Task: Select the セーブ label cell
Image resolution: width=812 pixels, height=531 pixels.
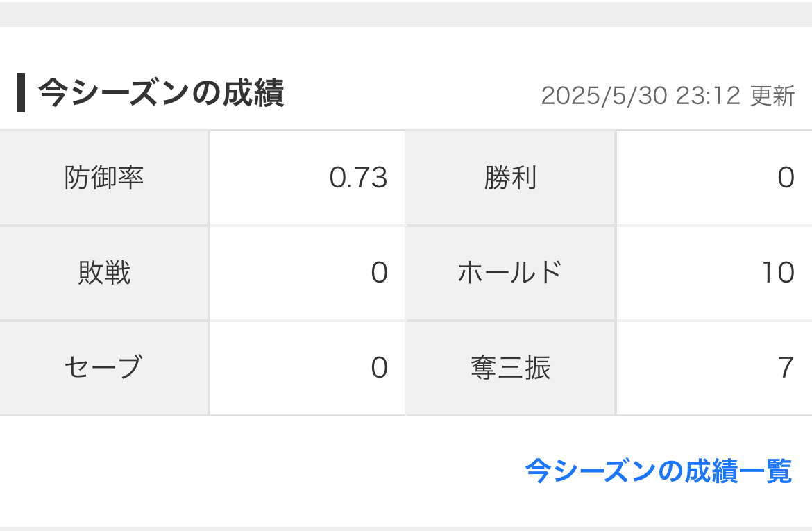Action: [x=104, y=367]
